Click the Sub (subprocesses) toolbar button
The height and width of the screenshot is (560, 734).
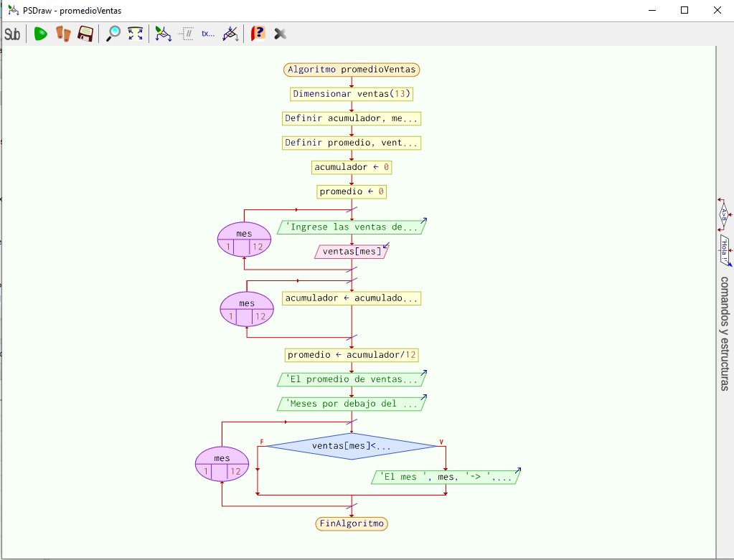coord(12,34)
